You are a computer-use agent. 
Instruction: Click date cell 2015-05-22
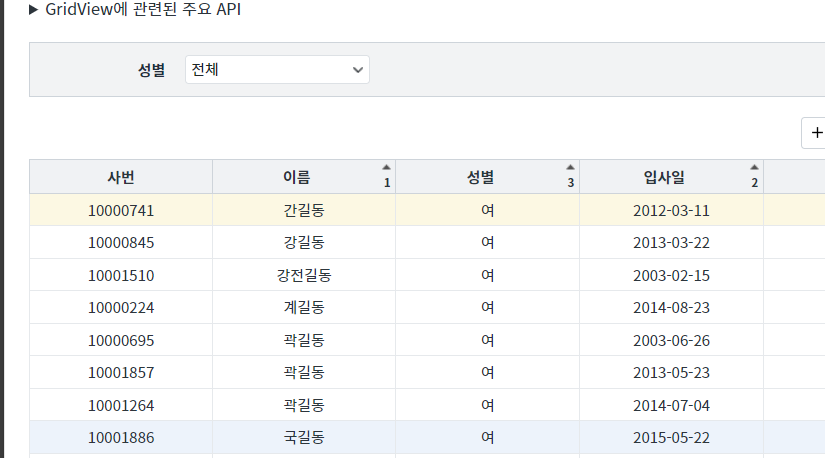point(671,437)
